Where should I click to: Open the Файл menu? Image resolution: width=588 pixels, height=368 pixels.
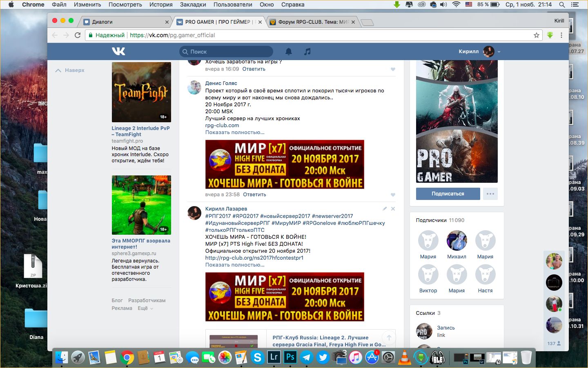59,4
